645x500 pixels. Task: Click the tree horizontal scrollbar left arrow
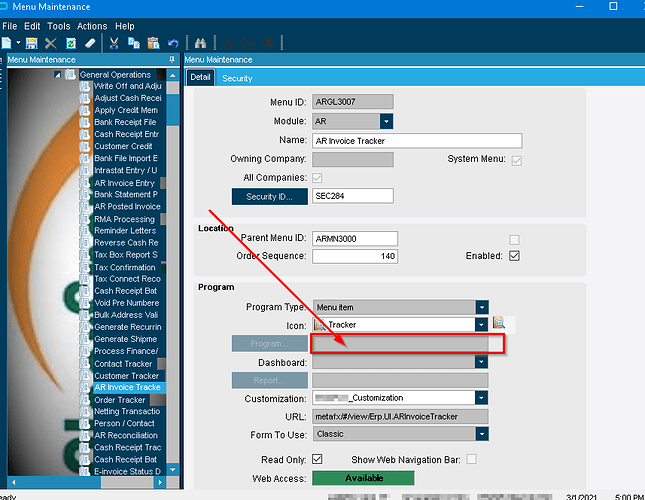pyautogui.click(x=13, y=482)
